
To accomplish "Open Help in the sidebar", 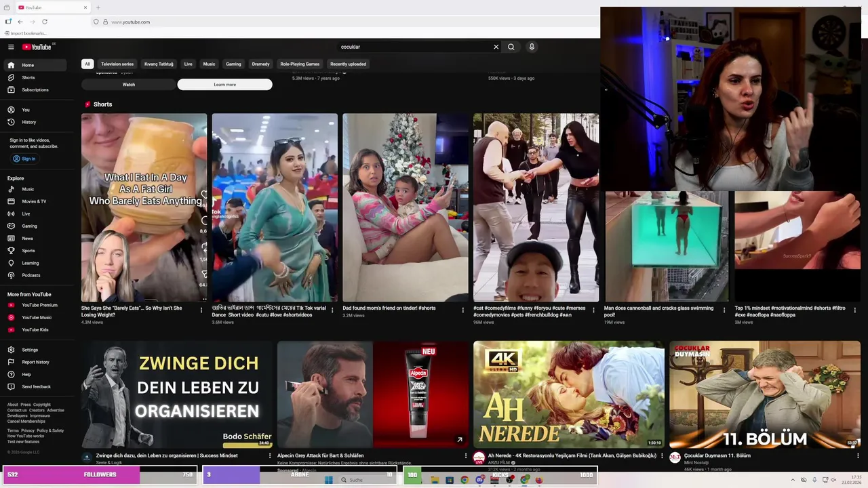I will (x=37, y=374).
